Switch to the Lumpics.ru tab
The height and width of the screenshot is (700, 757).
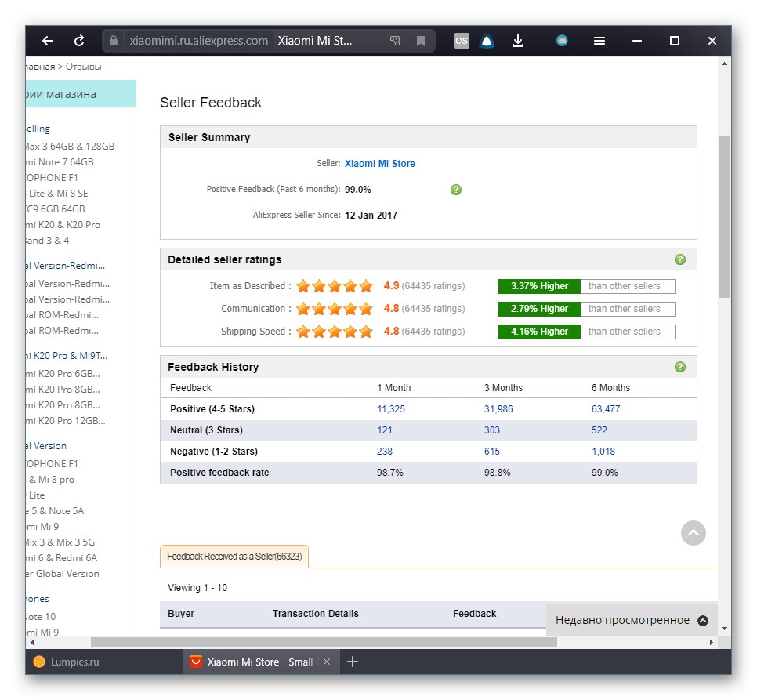(104, 662)
